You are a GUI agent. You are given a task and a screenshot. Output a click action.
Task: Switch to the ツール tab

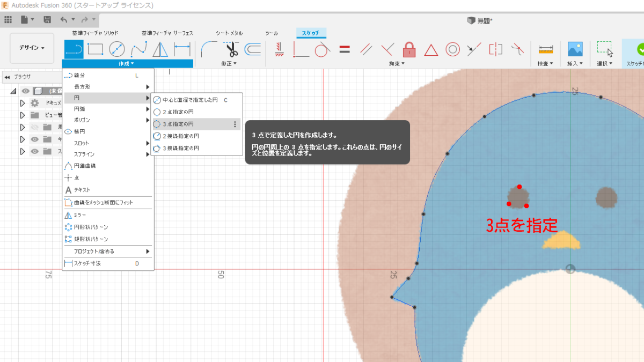272,33
